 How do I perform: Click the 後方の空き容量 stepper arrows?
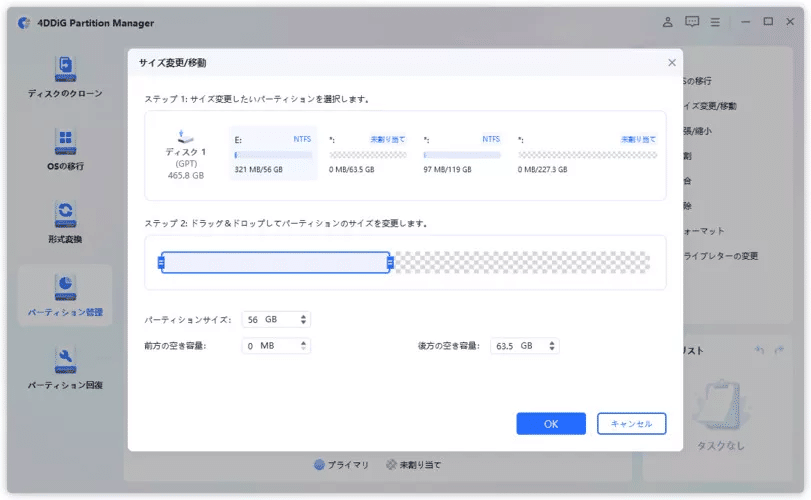(x=552, y=345)
